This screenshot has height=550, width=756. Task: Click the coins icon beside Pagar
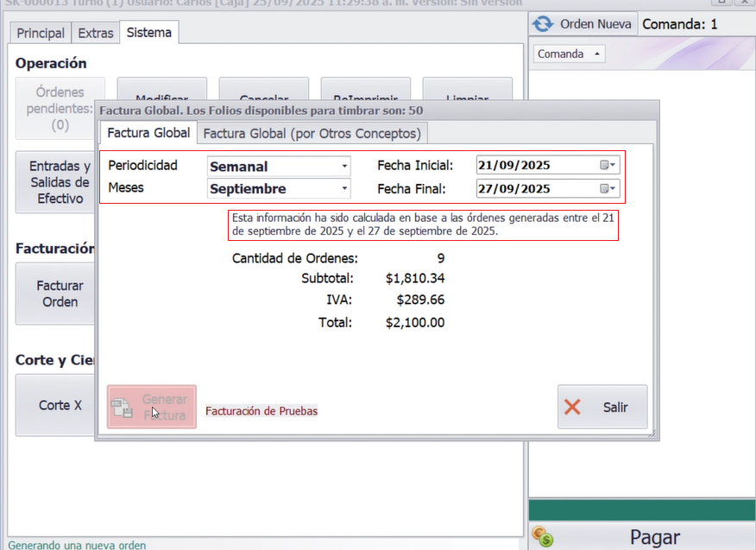[x=542, y=538]
